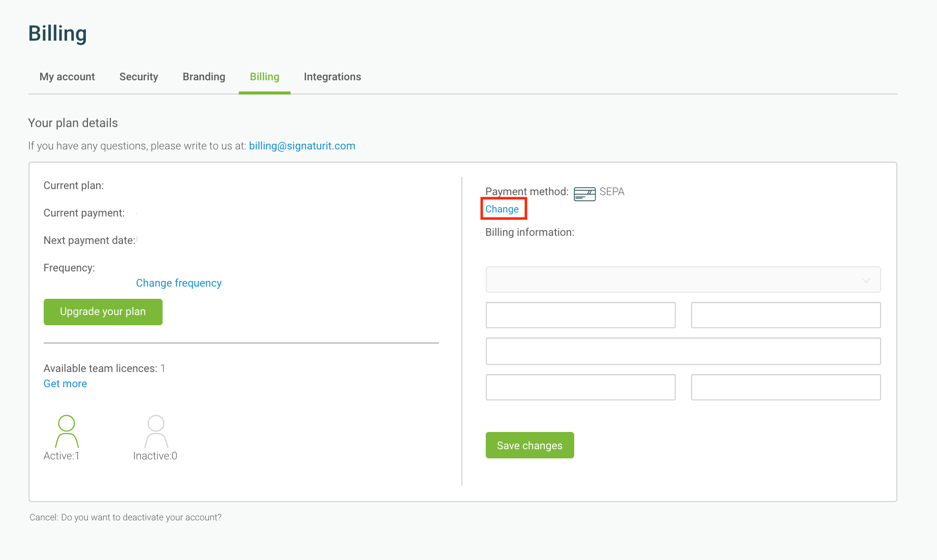The width and height of the screenshot is (937, 560).
Task: Focus the bottom-right billing input field
Action: 786,387
